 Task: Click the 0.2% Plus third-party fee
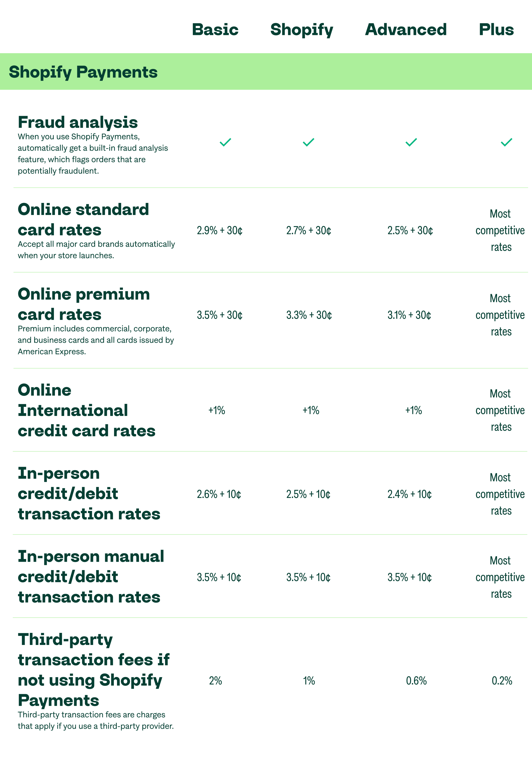(502, 681)
